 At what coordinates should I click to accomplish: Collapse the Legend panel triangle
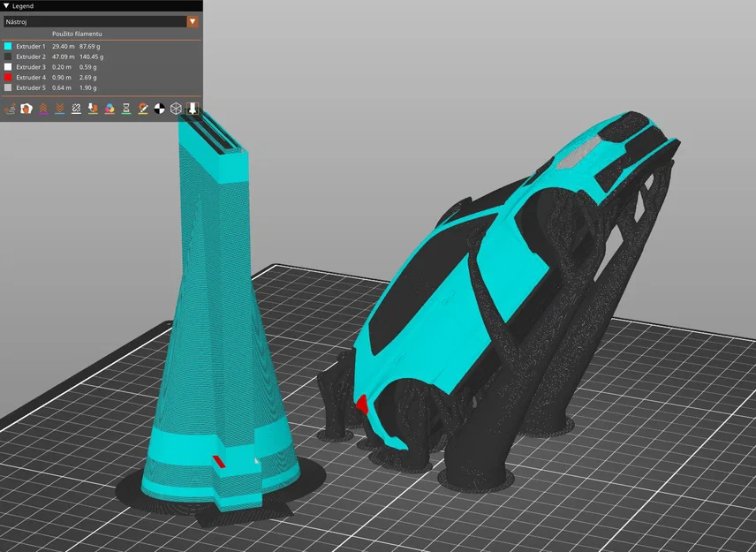pyautogui.click(x=6, y=6)
